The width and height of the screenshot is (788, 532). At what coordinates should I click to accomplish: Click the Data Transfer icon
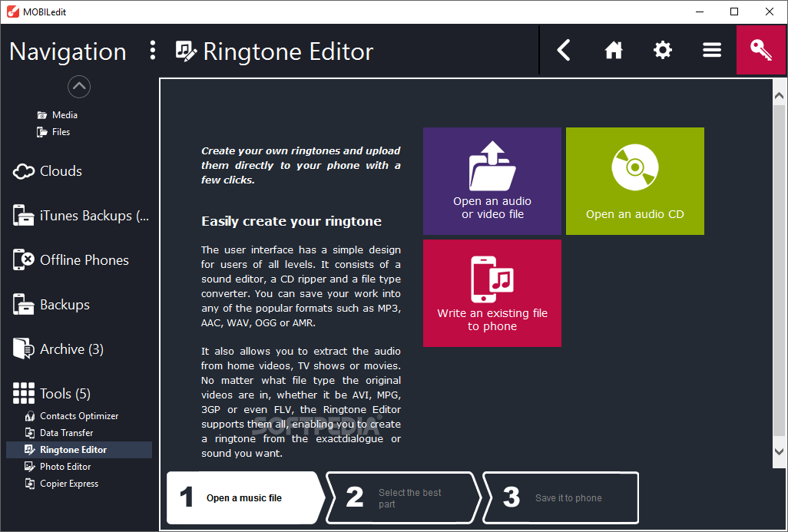point(30,433)
